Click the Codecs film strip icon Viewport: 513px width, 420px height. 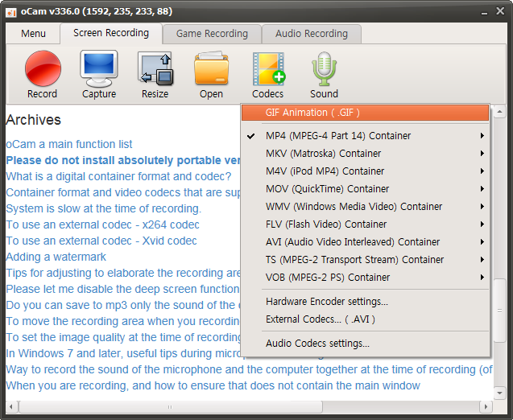pyautogui.click(x=268, y=68)
